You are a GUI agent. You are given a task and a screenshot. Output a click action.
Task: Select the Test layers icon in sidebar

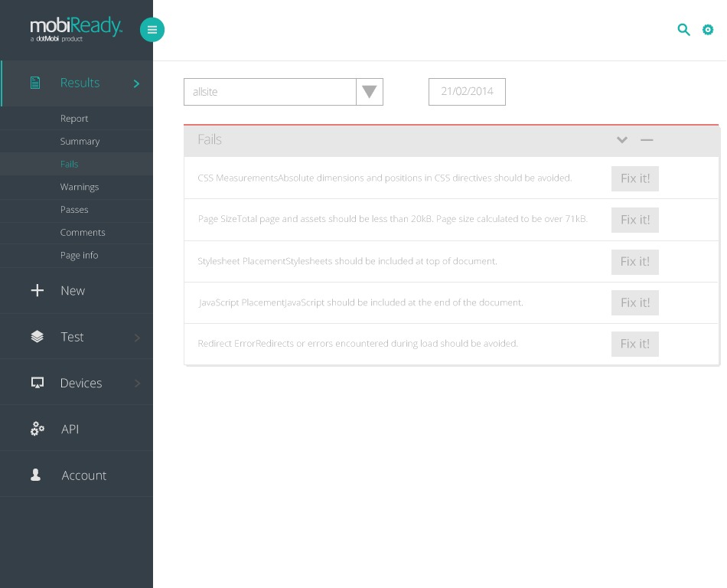coord(37,336)
